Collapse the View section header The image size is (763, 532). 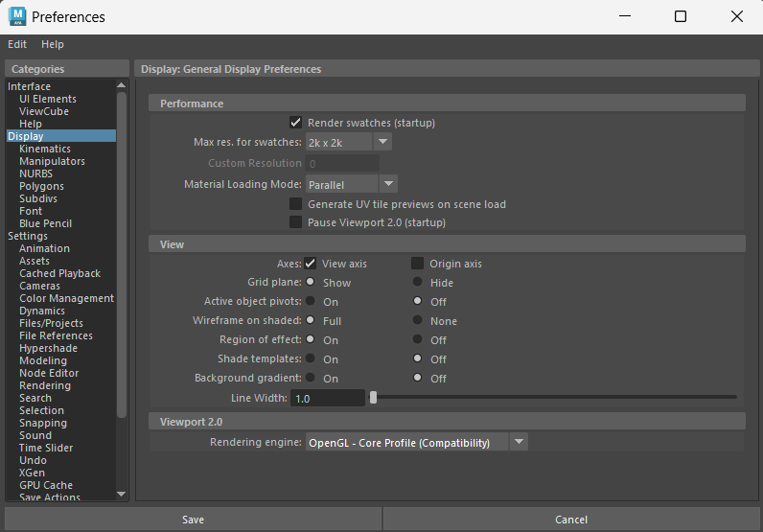[447, 243]
